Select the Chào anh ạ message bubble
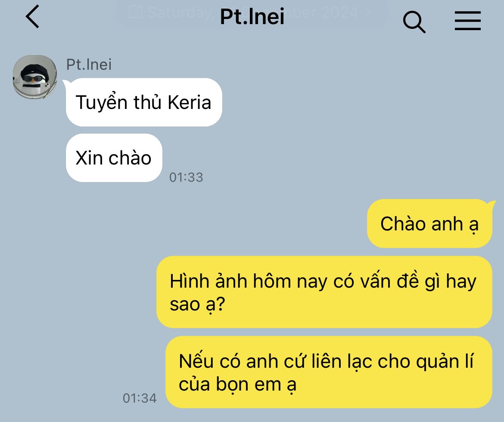Viewport: 504px width, 422px height. tap(430, 223)
